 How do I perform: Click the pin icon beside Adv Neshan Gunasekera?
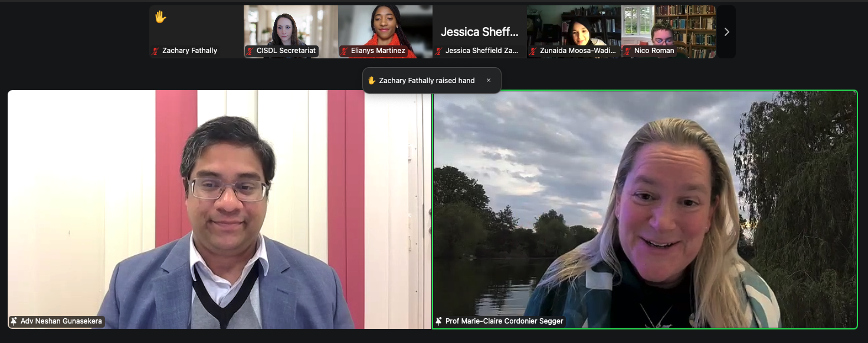click(x=14, y=321)
